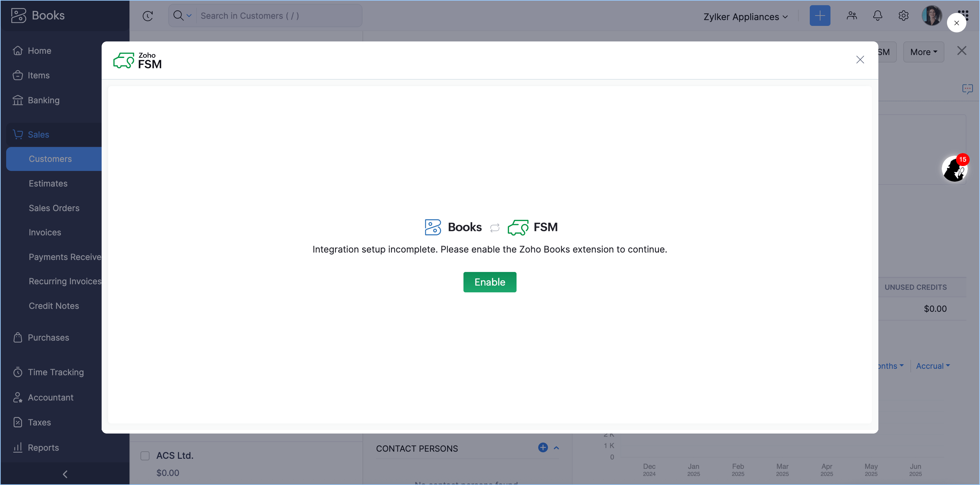Click the recent activity clock icon
Viewport: 980px width, 485px height.
pos(148,16)
